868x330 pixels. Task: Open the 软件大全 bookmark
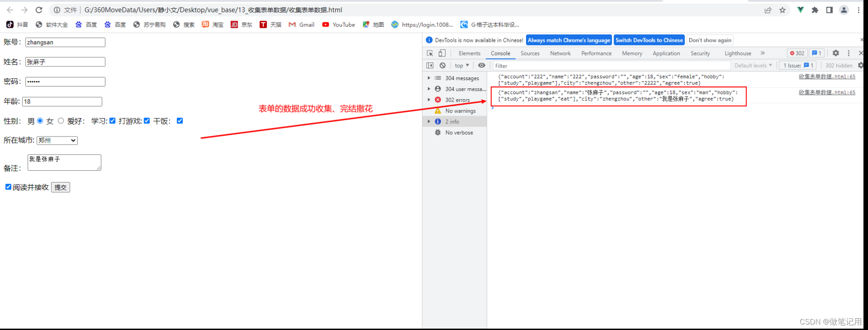(x=51, y=25)
